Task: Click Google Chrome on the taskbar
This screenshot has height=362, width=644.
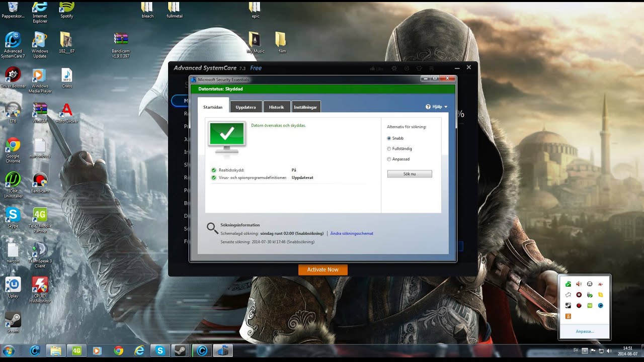Action: 118,350
